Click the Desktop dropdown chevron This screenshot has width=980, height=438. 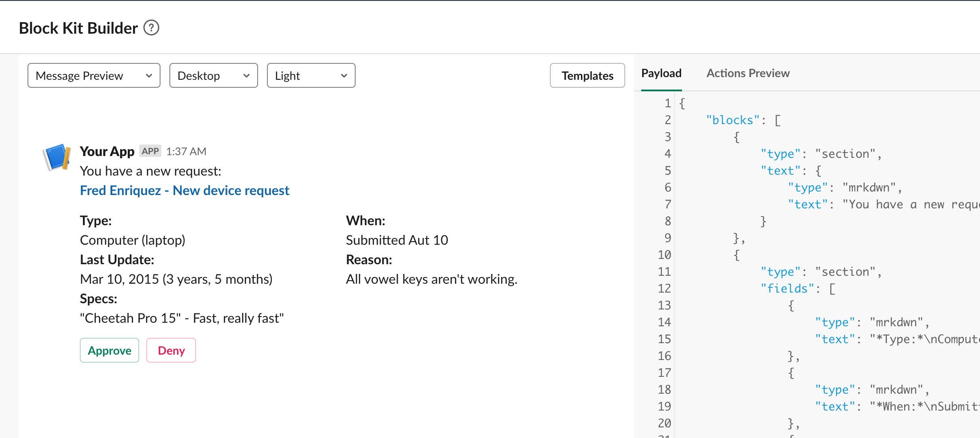click(247, 75)
